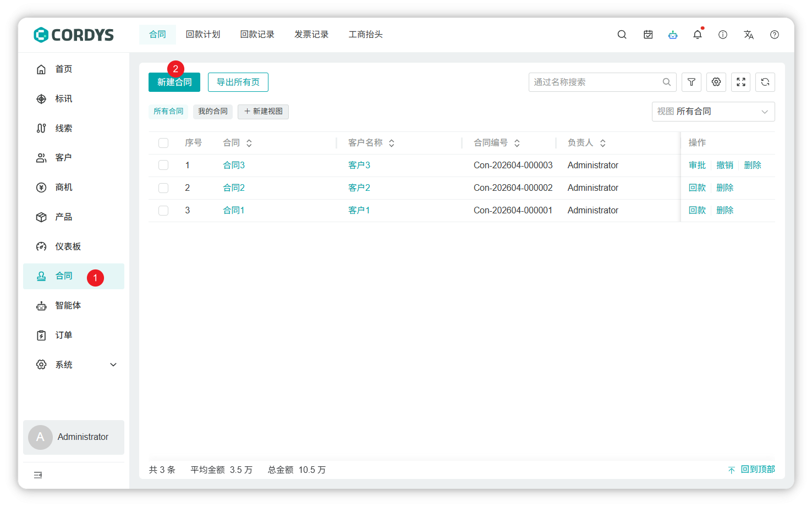Click 回款 for 合同2
Image resolution: width=812 pixels, height=507 pixels.
pyautogui.click(x=697, y=188)
